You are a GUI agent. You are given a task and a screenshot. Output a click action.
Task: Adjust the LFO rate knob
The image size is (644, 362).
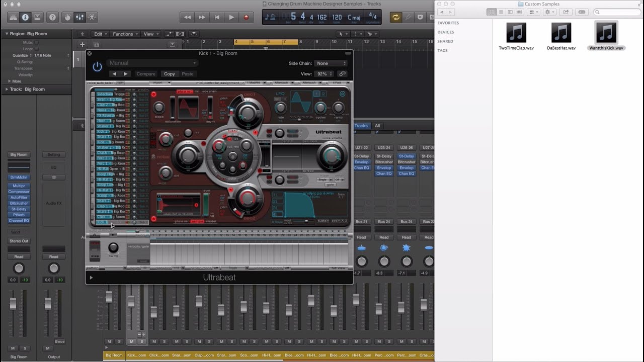281,107
